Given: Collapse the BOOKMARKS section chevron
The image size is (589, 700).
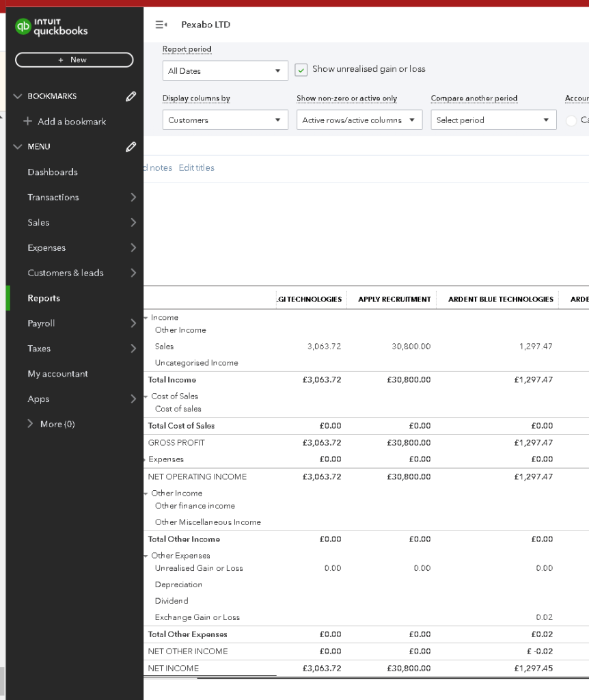Looking at the screenshot, I should coord(18,96).
